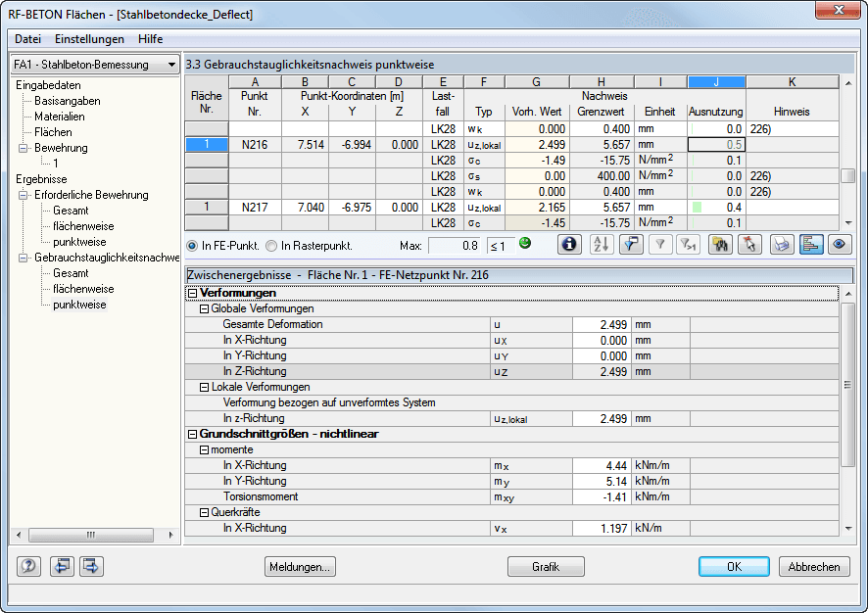Go to next table arrow button
Image resolution: width=868 pixels, height=613 pixels.
pyautogui.click(x=91, y=566)
